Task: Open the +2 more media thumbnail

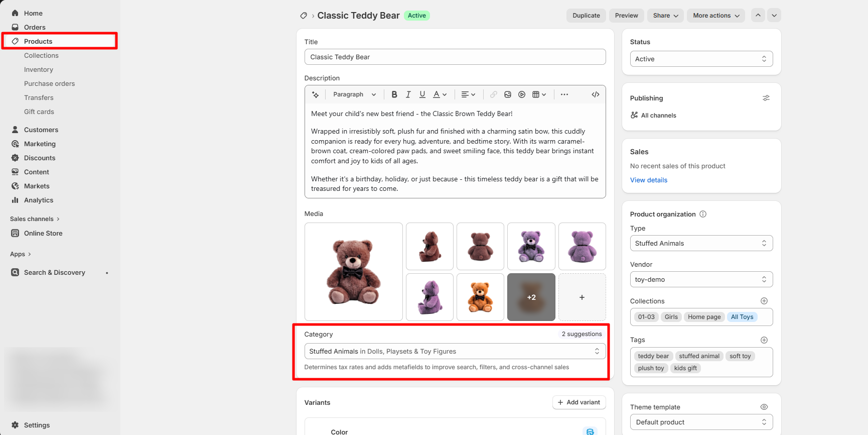Action: (x=531, y=297)
